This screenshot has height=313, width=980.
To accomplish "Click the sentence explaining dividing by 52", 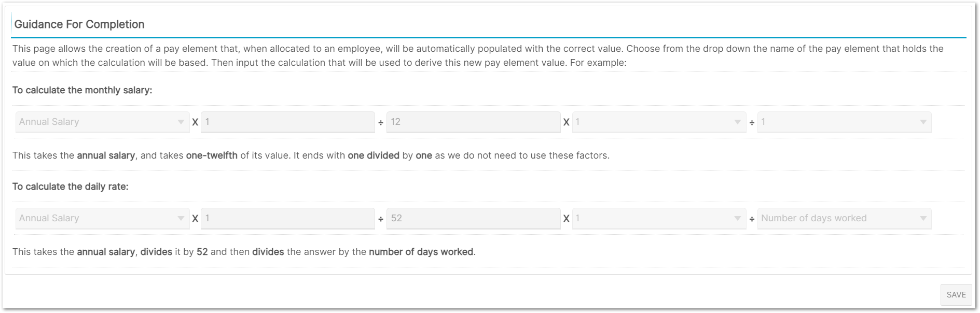I will 244,252.
